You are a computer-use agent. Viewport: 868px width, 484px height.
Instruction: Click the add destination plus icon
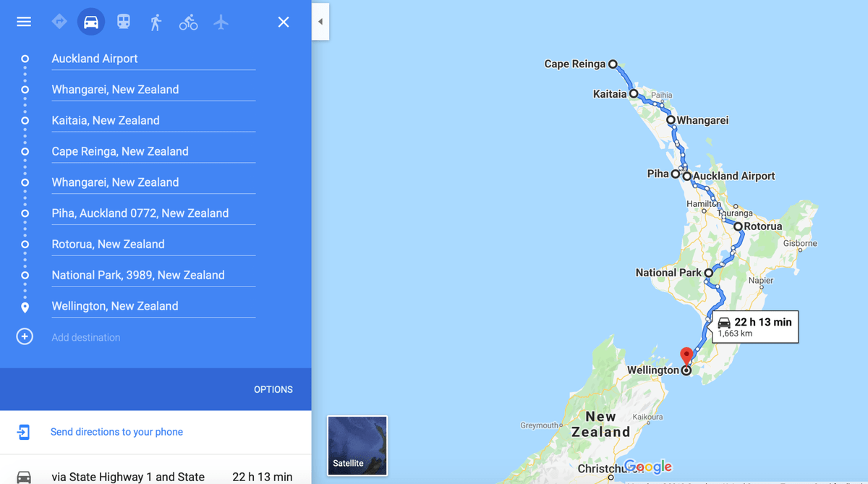[25, 337]
